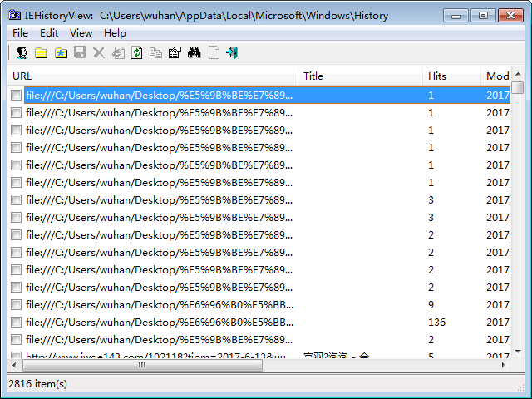Viewport: 532px width, 399px height.
Task: Click the horizontal scrollbar thumb
Action: coord(141,365)
